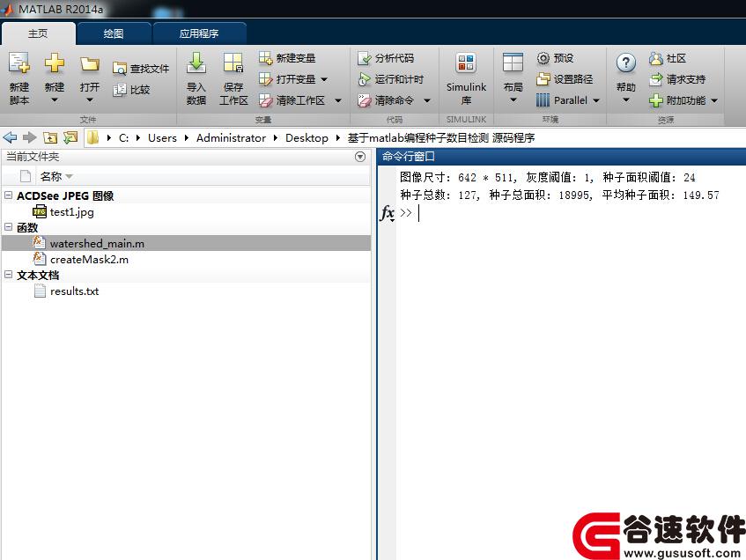
Task: Click the Set Path (设置路径) icon
Action: (x=543, y=79)
